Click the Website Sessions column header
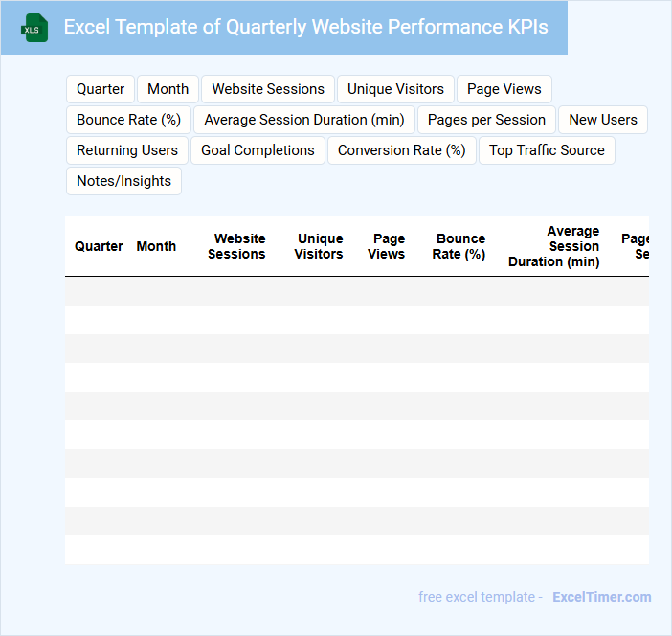Viewport: 672px width, 636px height. (x=236, y=246)
